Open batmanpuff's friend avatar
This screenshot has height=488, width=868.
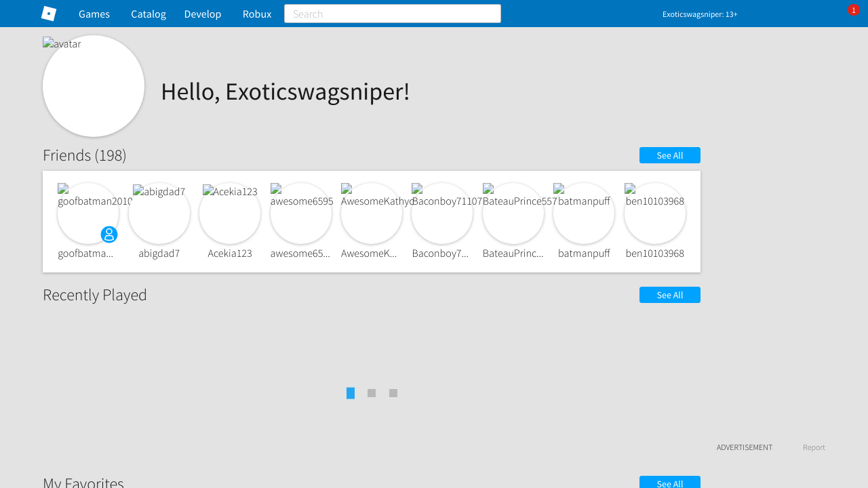[584, 213]
